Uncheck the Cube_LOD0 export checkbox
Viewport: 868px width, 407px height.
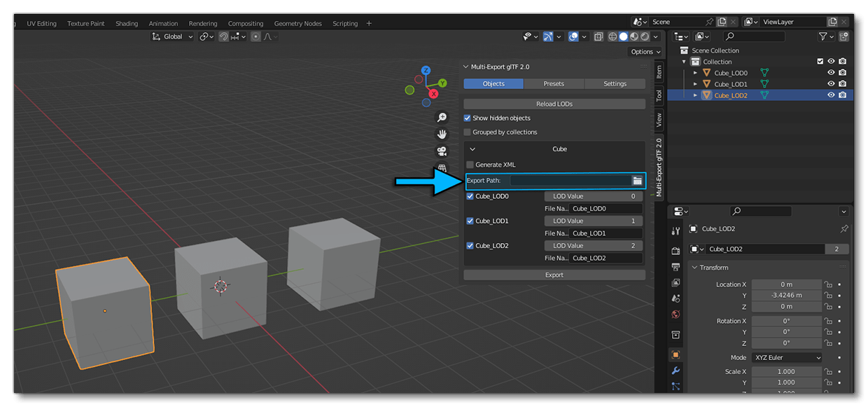(470, 196)
